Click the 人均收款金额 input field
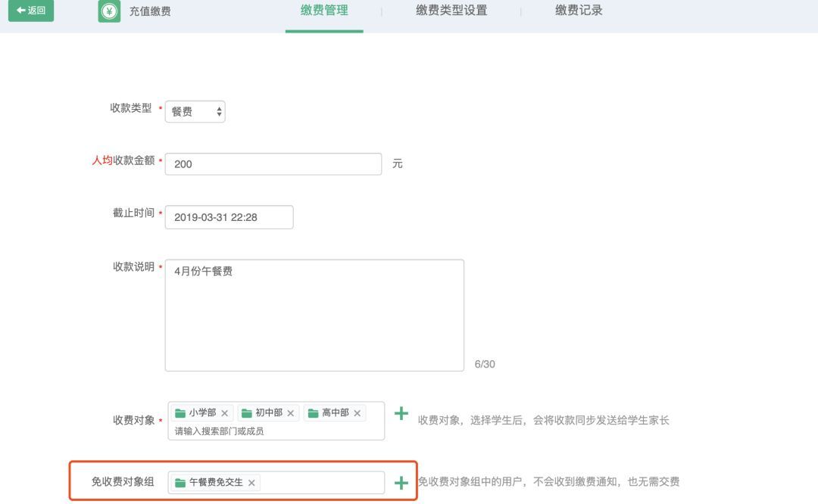818x504 pixels. [273, 164]
